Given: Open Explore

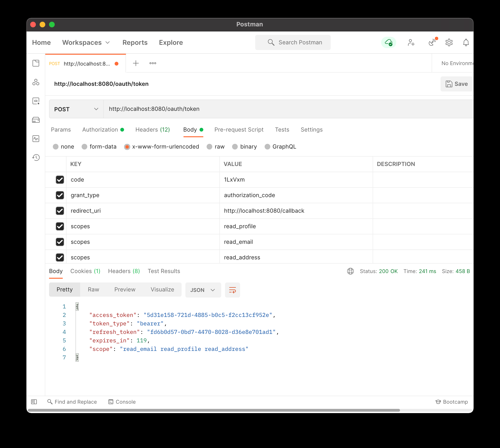Looking at the screenshot, I should tap(171, 43).
